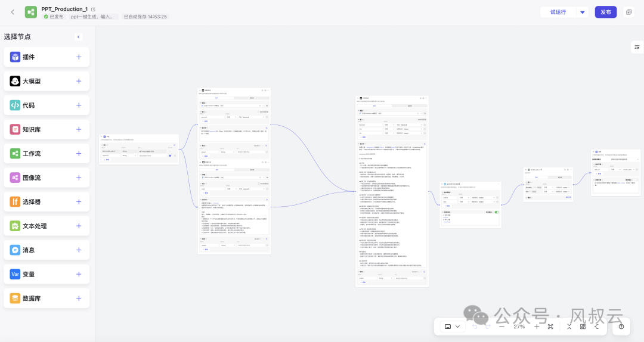This screenshot has width=644, height=342.
Task: Zoom out the canvas with minus
Action: point(502,327)
